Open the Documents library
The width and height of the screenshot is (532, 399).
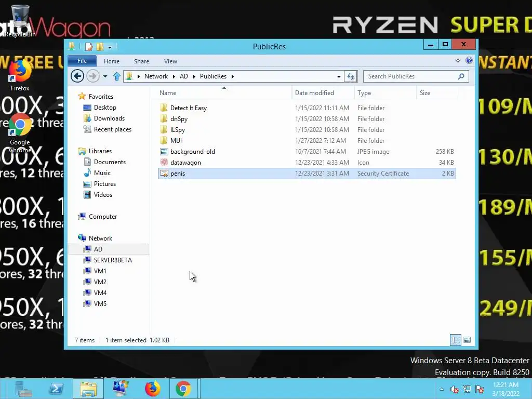(110, 162)
